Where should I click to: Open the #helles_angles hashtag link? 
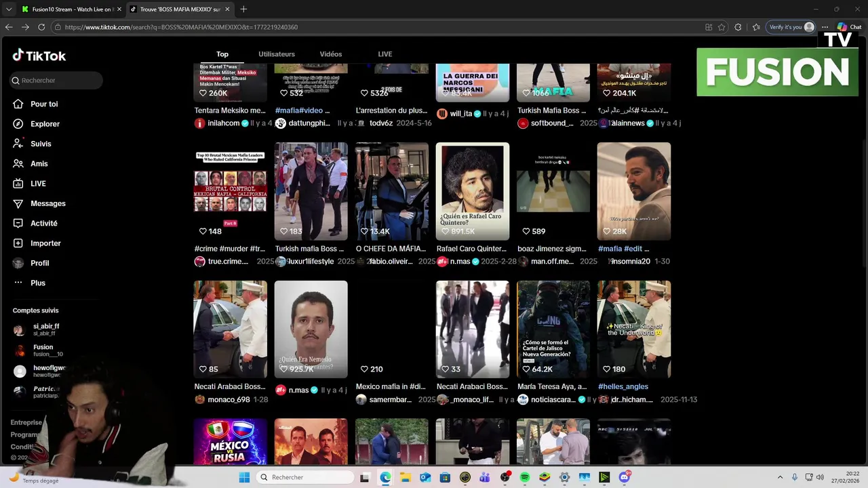pyautogui.click(x=623, y=387)
